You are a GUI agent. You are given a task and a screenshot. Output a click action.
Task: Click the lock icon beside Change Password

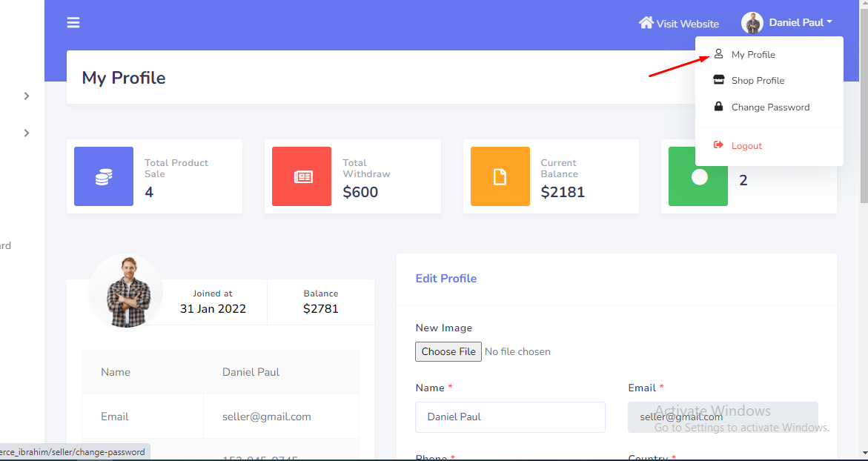[718, 107]
